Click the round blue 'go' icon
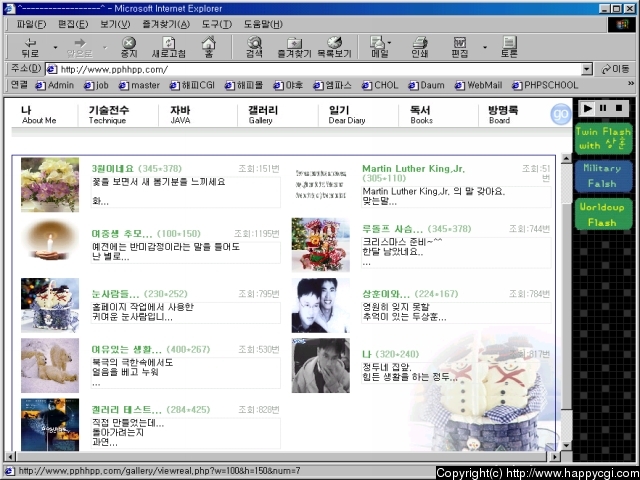Viewport: 640px width, 480px height. point(561,114)
